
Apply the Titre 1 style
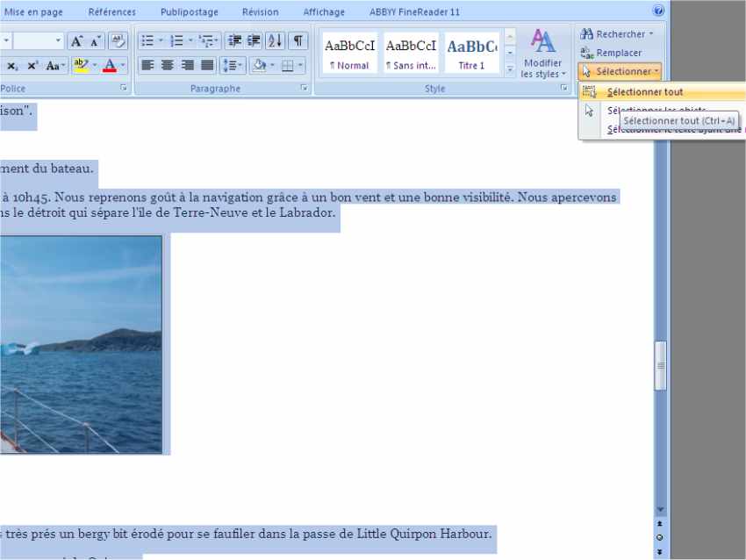[x=471, y=53]
